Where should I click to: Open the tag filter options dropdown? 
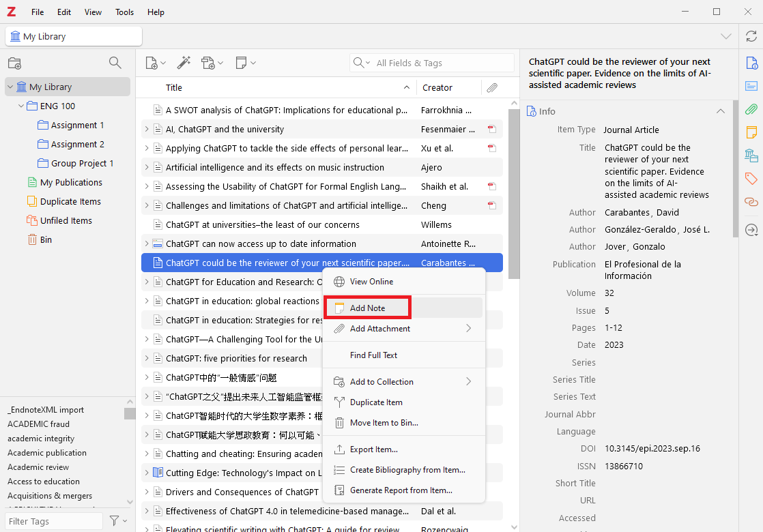pos(119,521)
